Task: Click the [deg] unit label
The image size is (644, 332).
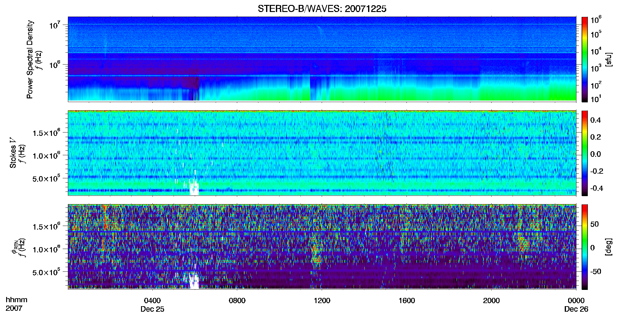Action: click(x=609, y=247)
